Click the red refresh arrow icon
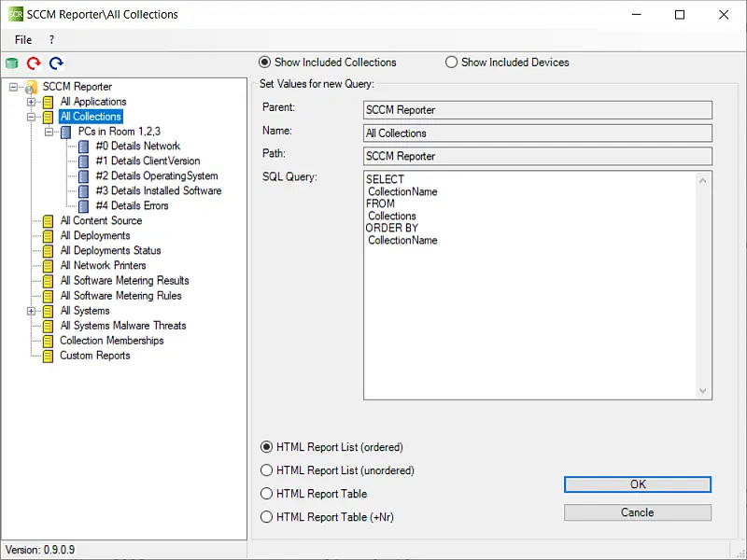This screenshot has width=747, height=560. click(34, 63)
